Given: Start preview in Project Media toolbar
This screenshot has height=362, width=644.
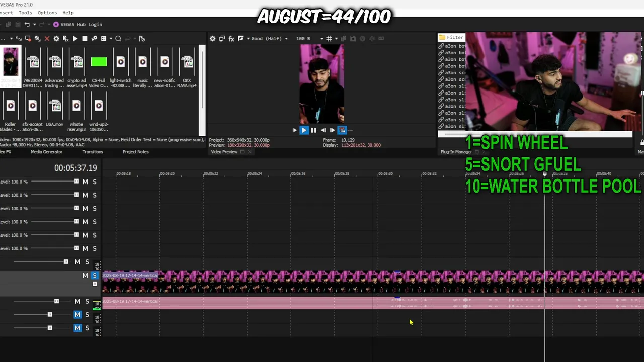Looking at the screenshot, I should 75,38.
